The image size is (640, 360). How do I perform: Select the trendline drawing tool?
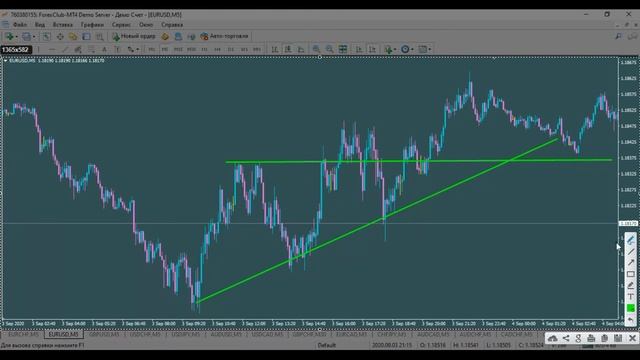click(x=65, y=49)
